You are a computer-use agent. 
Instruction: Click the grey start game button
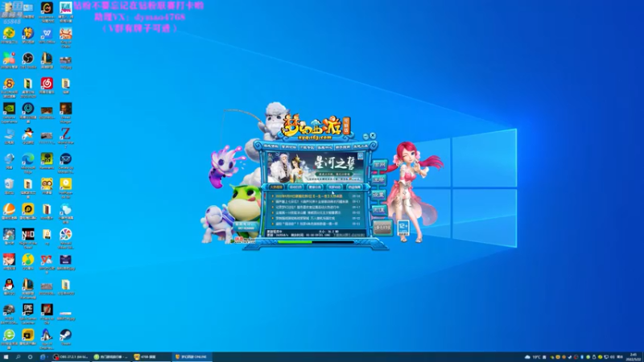tap(382, 228)
